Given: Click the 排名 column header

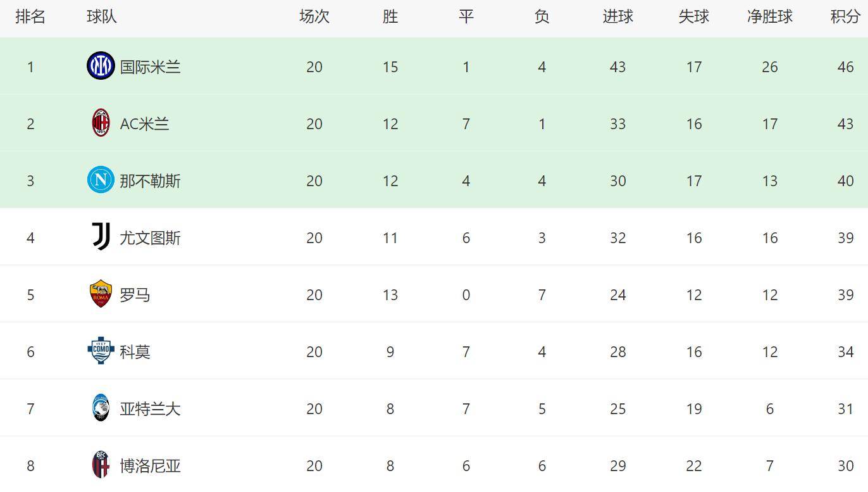Looking at the screenshot, I should pos(30,17).
